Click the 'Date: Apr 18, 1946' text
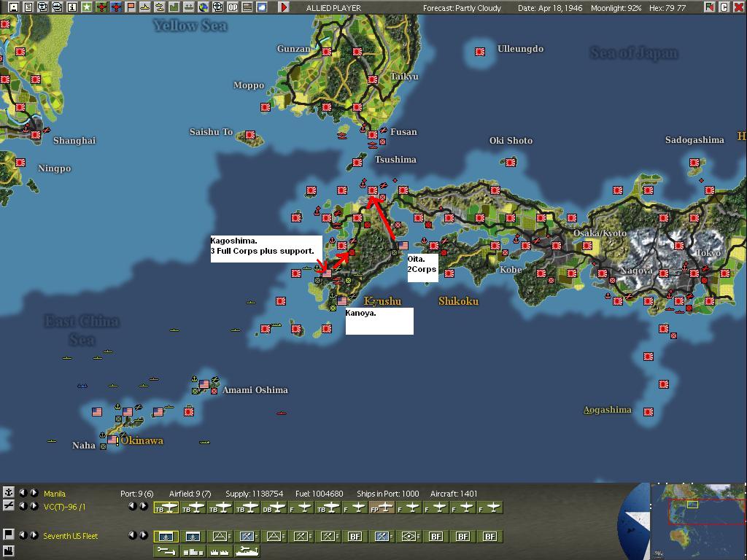 click(x=550, y=8)
